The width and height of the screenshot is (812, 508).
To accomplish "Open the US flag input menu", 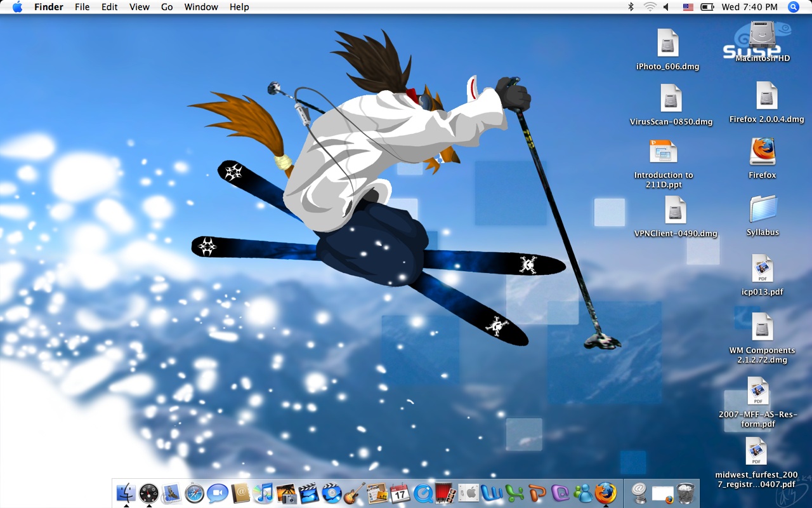I will tap(688, 7).
